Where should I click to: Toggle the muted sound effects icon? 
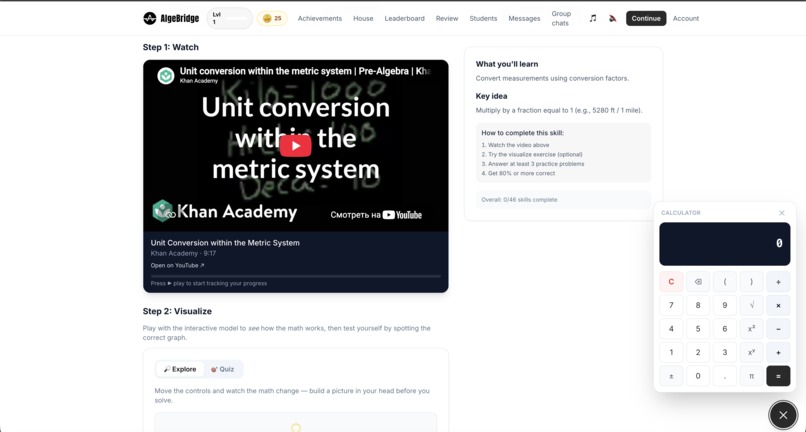(x=612, y=19)
